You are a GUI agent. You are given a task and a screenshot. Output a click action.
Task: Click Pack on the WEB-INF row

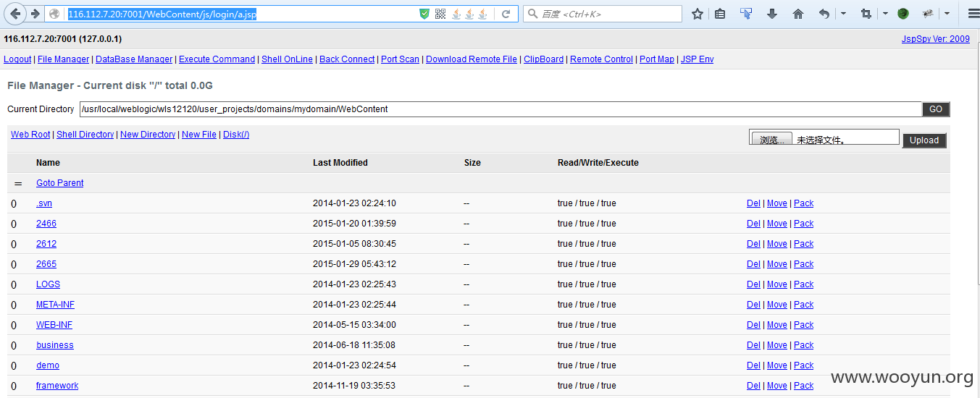(804, 325)
